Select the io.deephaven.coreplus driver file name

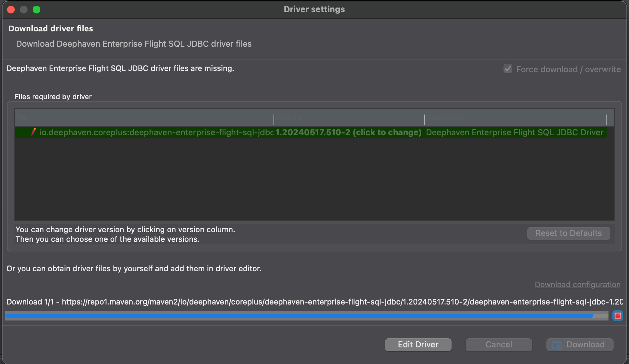click(x=156, y=132)
